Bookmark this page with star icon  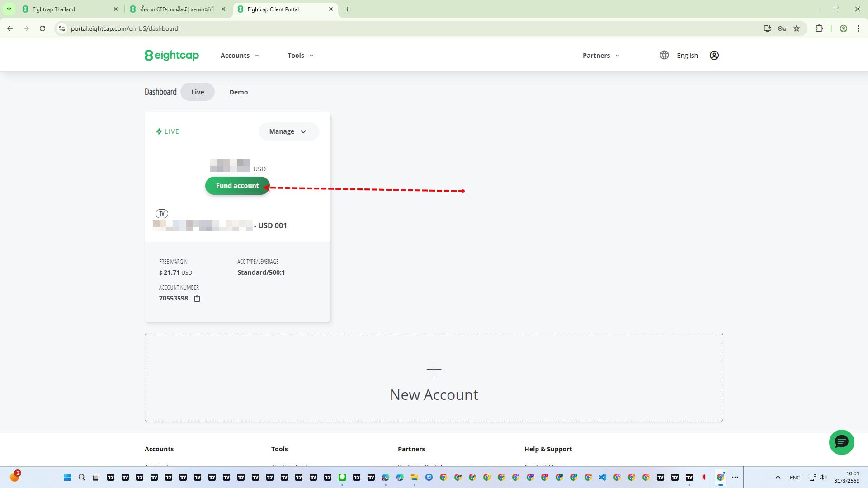click(x=797, y=28)
